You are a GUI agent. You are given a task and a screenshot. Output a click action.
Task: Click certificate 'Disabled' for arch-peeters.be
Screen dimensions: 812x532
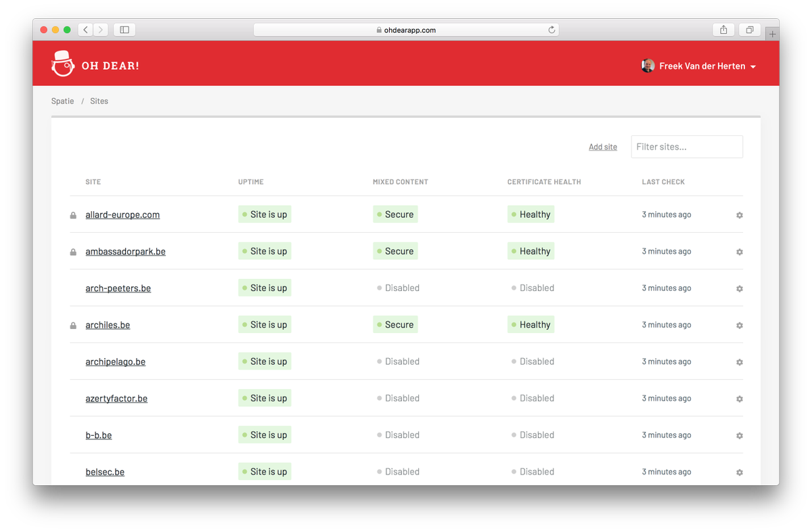point(533,288)
